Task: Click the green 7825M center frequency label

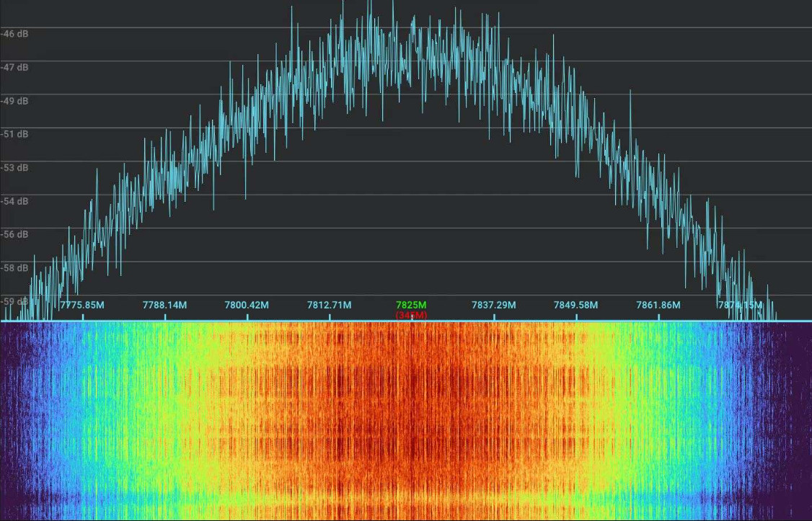Action: point(411,305)
